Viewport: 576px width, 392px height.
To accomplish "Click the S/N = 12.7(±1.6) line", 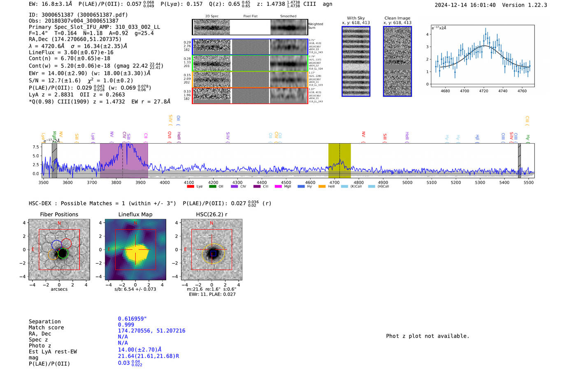I will click(55, 81).
